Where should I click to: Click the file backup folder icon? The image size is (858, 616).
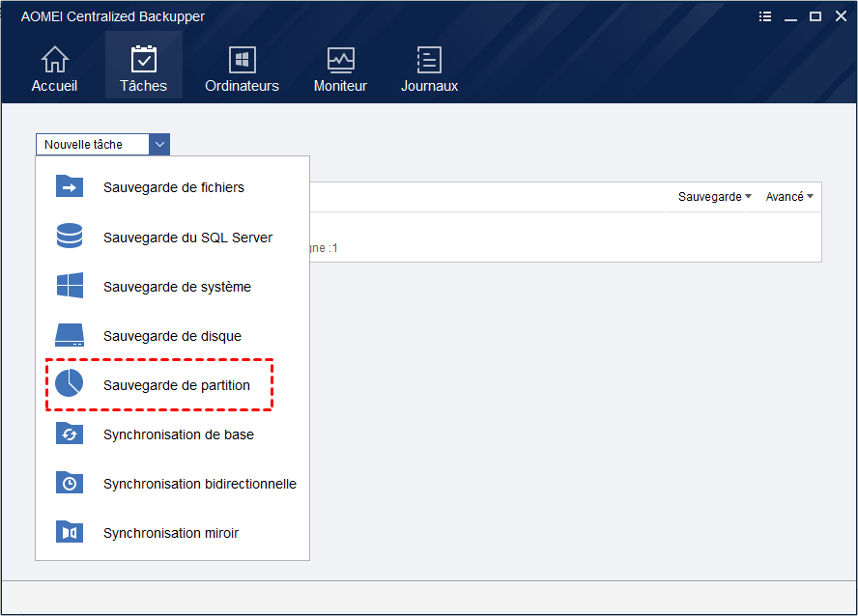[x=70, y=186]
